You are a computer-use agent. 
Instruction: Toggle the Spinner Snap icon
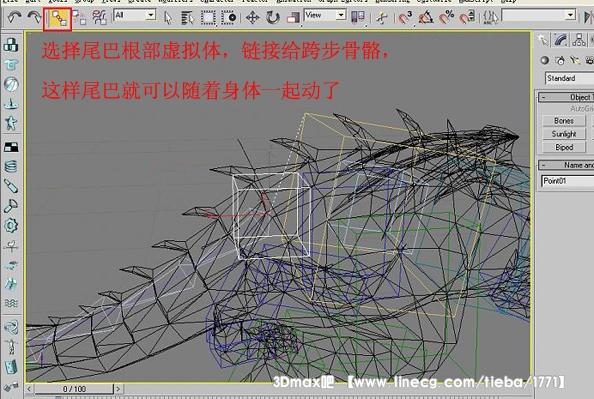click(x=467, y=17)
